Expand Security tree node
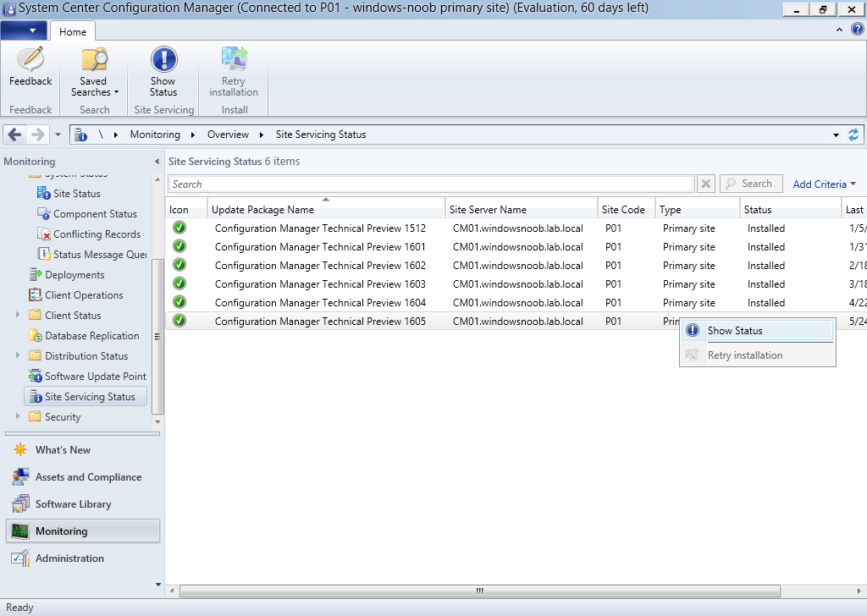This screenshot has width=867, height=616. [x=18, y=416]
